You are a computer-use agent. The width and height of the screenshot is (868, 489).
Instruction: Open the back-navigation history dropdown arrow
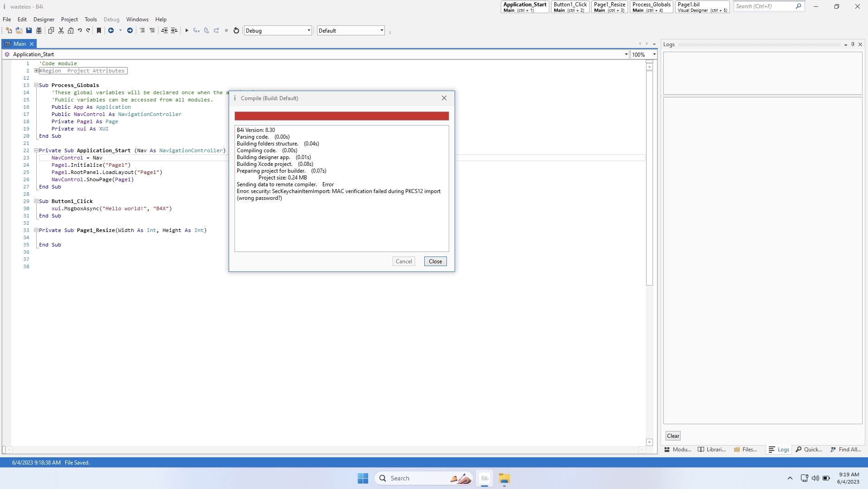120,30
